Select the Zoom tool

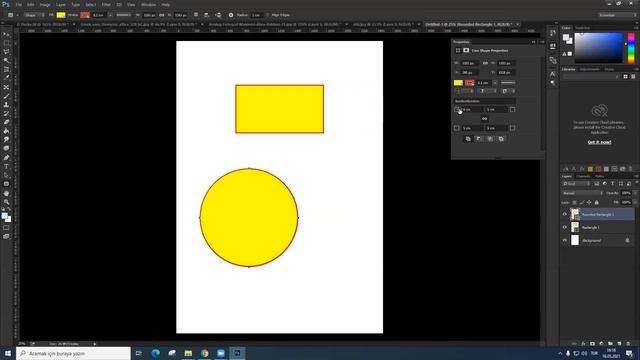tap(6, 202)
